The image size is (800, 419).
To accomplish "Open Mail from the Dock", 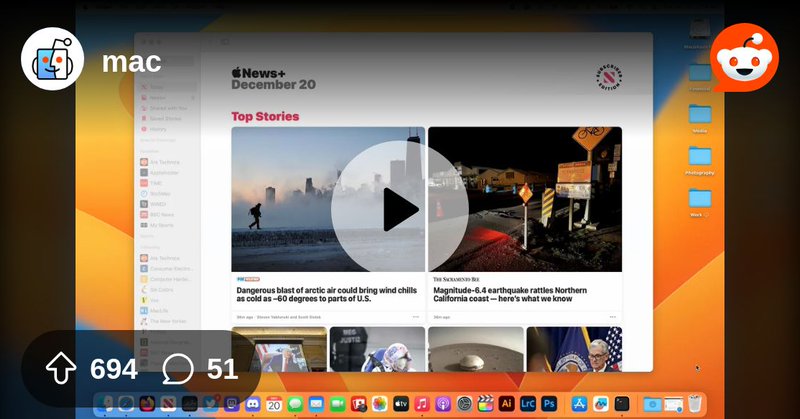I will click(x=316, y=404).
